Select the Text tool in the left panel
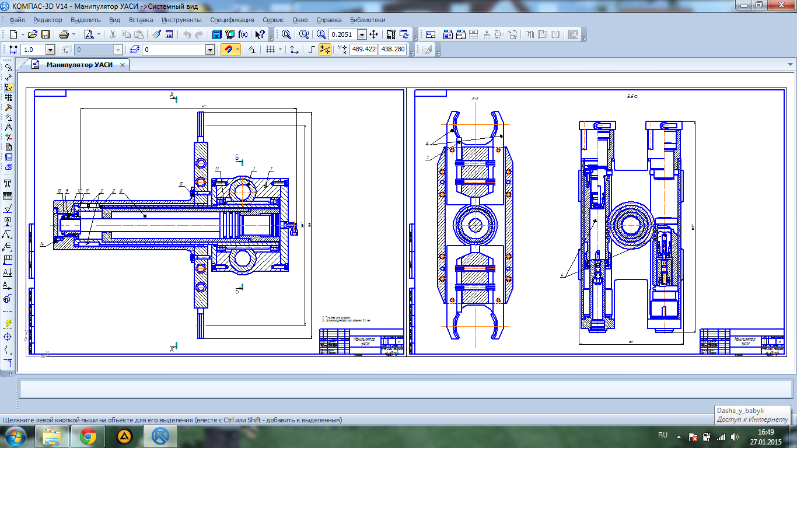Screen dimensions: 797x532 click(x=8, y=183)
